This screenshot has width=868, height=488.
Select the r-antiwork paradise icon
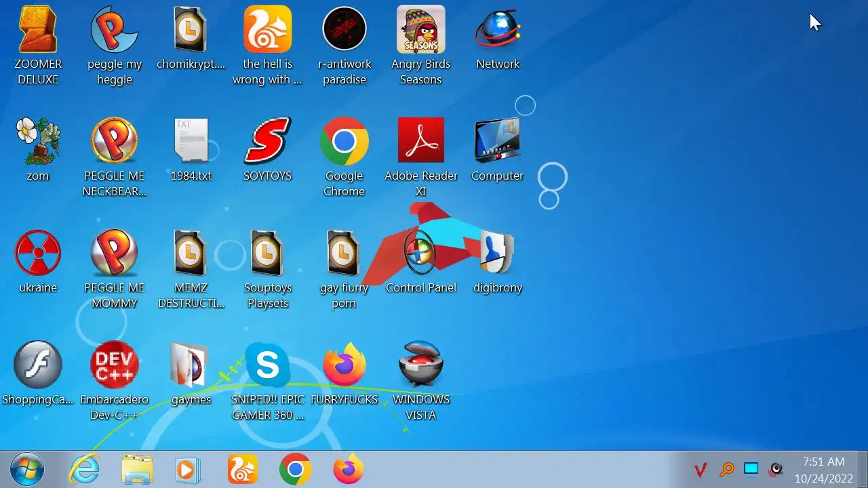tap(344, 29)
